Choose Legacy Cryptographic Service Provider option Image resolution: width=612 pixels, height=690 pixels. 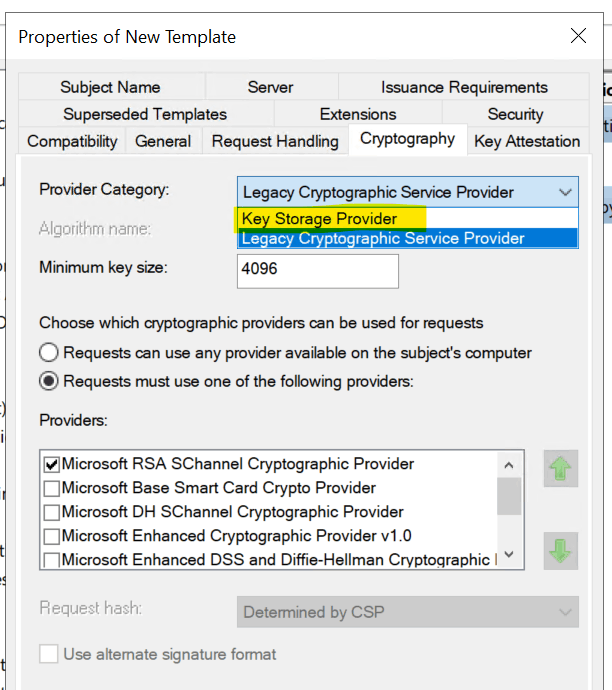click(x=408, y=238)
